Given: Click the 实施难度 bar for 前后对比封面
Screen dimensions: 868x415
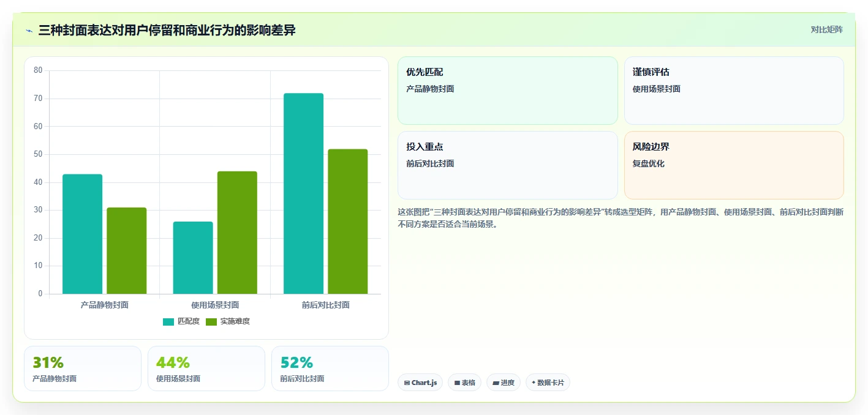Looking at the screenshot, I should [x=348, y=222].
